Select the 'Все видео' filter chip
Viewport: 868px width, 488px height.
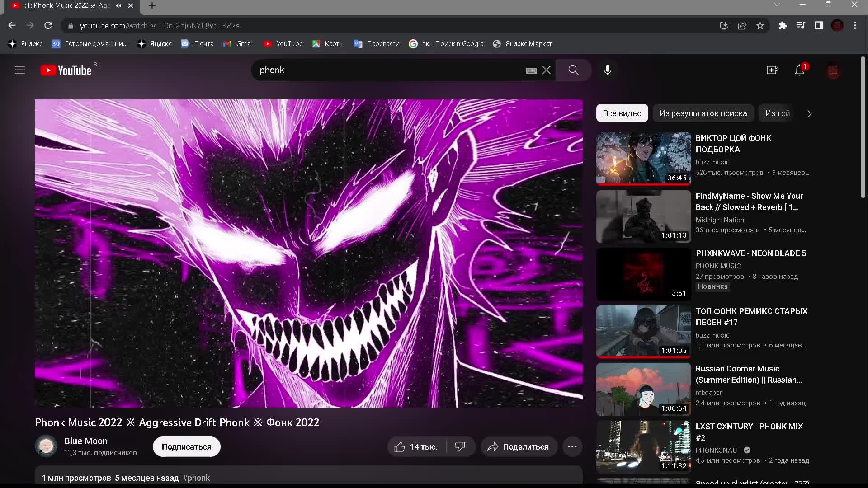pyautogui.click(x=622, y=113)
